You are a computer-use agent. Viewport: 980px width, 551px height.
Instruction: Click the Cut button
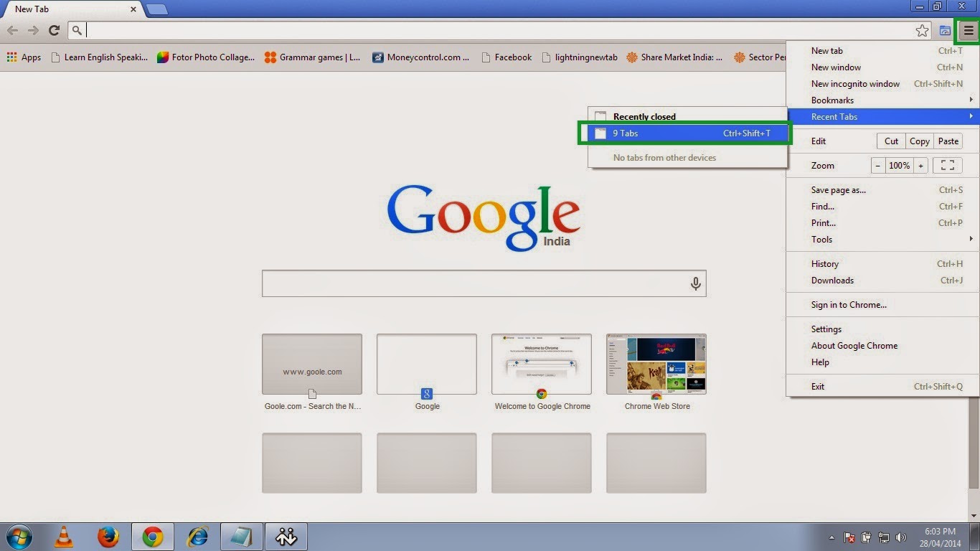click(891, 141)
